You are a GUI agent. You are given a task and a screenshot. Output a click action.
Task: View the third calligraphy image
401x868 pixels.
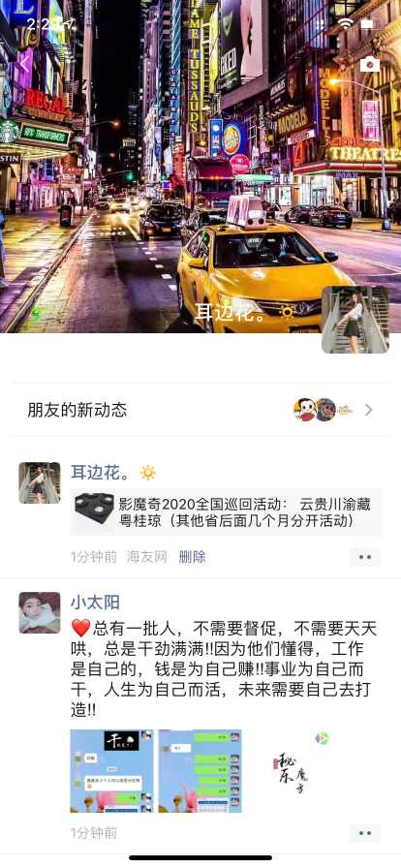tap(288, 770)
